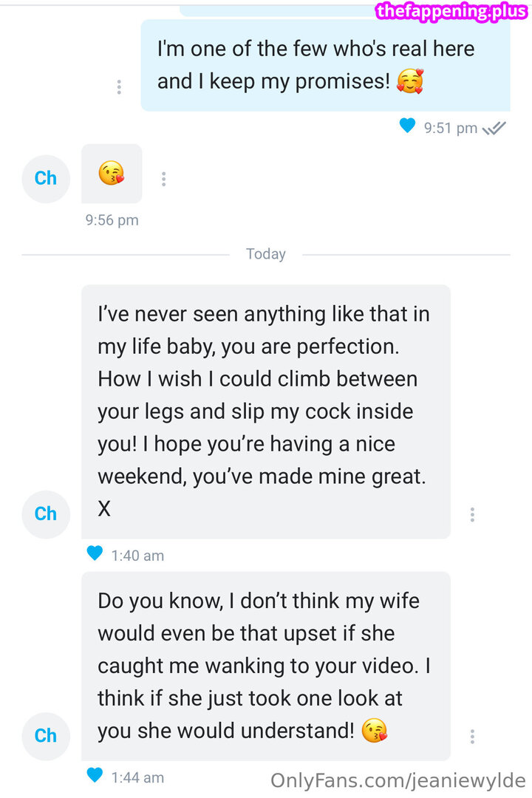Select the message starting "Do you know"
532x798 pixels.
pyautogui.click(x=265, y=665)
